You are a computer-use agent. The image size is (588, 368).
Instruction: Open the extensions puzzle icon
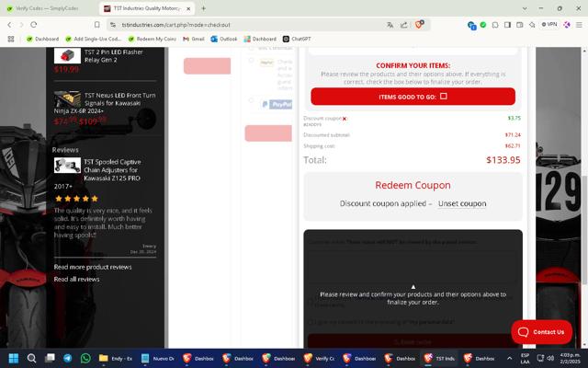pos(495,25)
